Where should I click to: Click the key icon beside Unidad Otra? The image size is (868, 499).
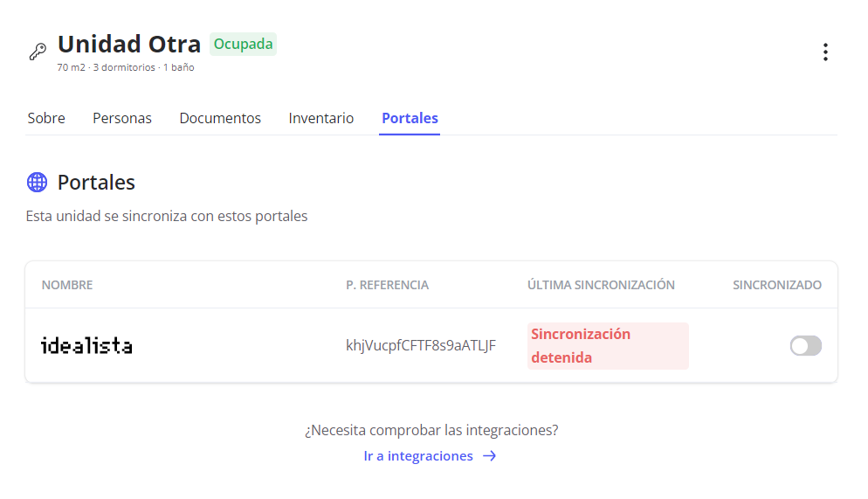coord(38,52)
